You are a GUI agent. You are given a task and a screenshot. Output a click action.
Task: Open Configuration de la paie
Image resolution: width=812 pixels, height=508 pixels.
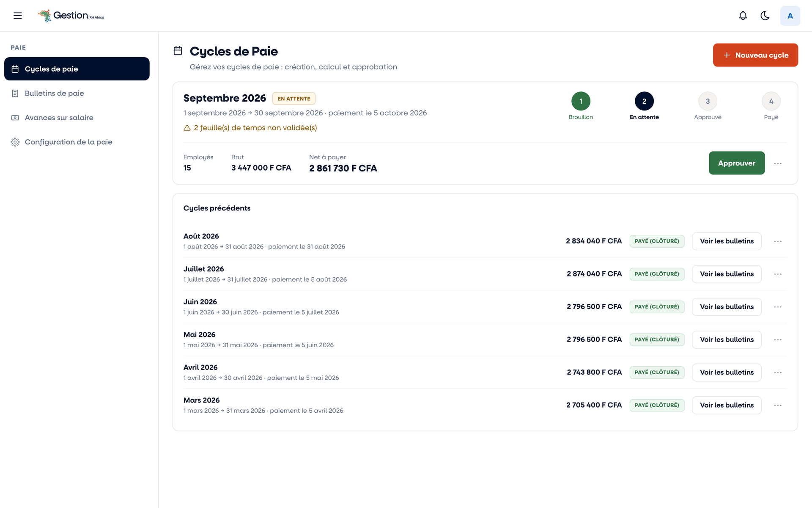tap(77, 142)
